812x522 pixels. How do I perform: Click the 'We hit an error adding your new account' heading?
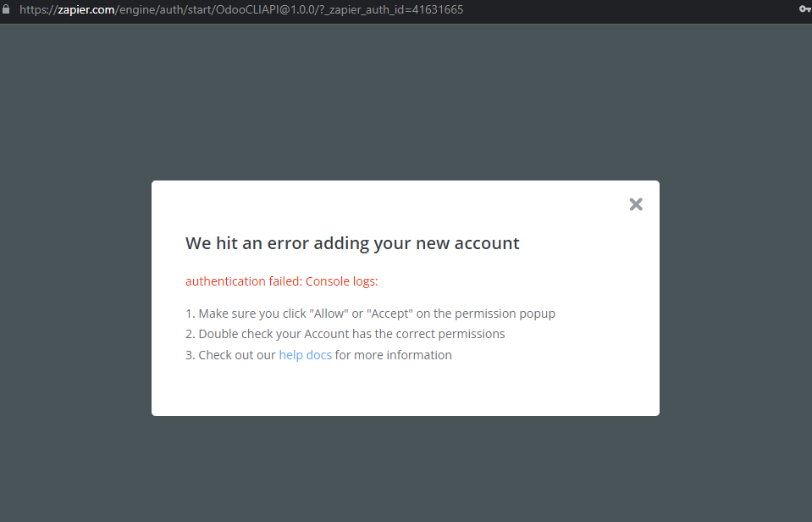click(x=352, y=243)
